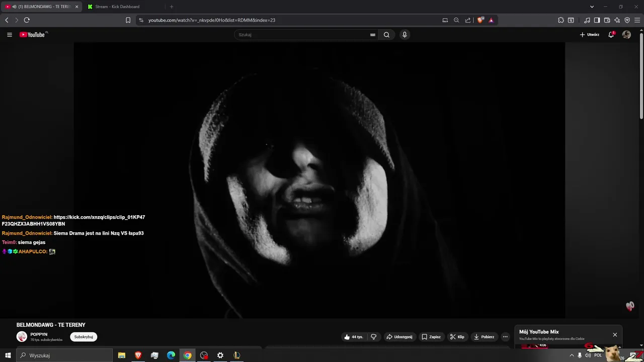Reload the page

27,20
